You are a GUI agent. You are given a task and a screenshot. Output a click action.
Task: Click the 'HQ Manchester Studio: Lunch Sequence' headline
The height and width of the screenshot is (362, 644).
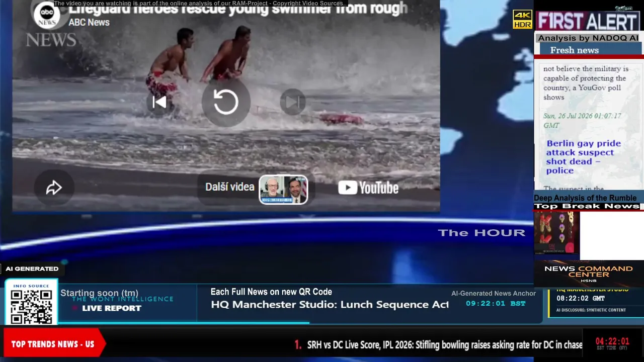click(330, 305)
